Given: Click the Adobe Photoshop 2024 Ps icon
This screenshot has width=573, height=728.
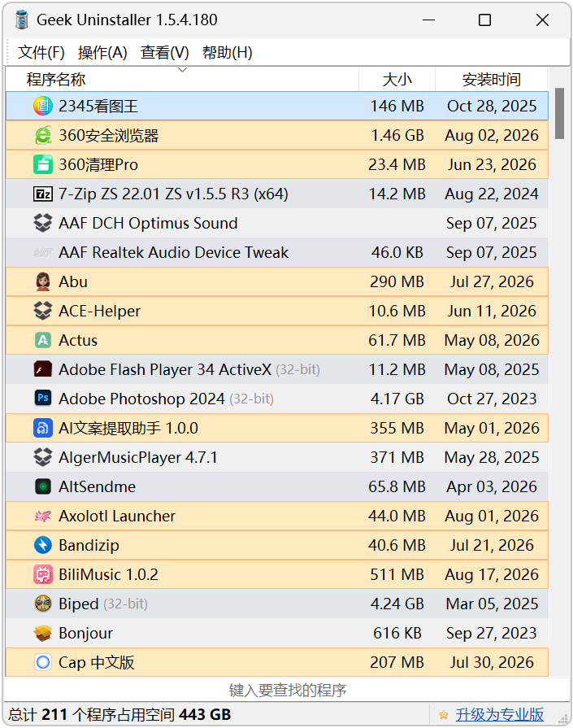Looking at the screenshot, I should point(43,399).
